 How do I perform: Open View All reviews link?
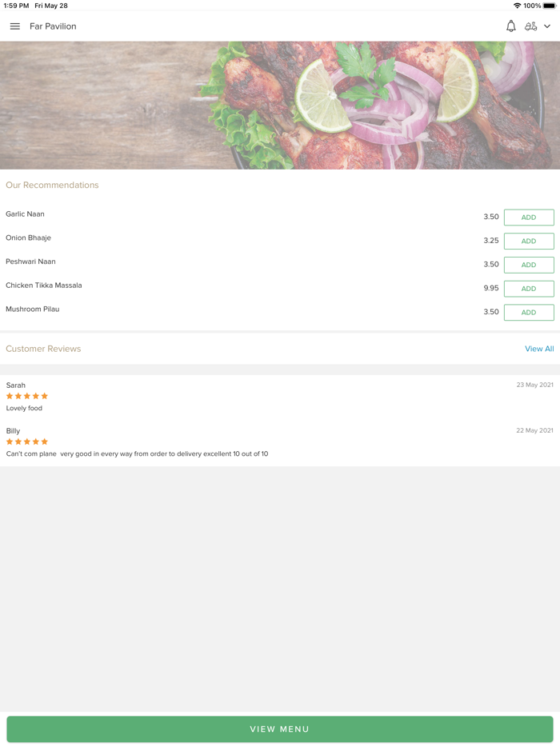[x=539, y=349]
